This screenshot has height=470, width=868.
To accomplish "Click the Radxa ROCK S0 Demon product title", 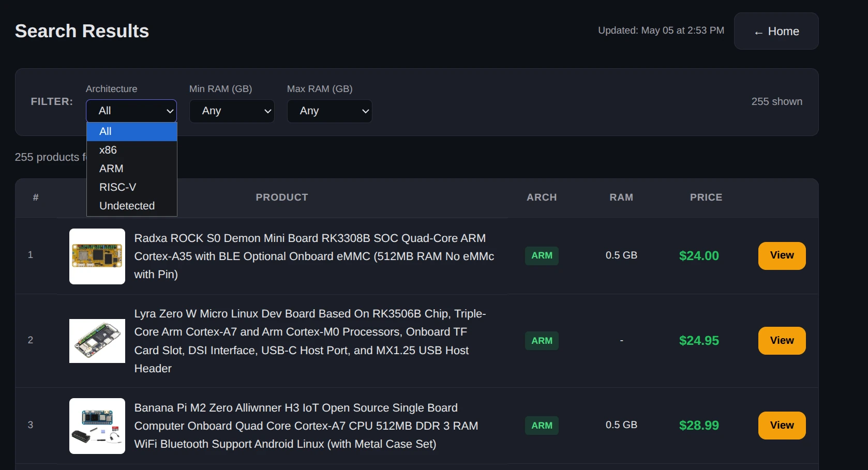I will point(314,256).
